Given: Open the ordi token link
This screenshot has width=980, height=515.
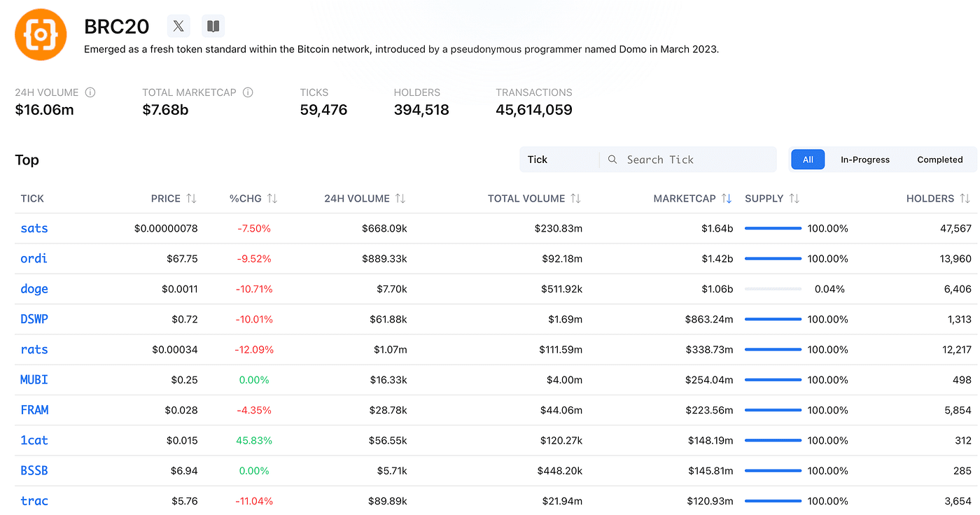Looking at the screenshot, I should point(34,259).
